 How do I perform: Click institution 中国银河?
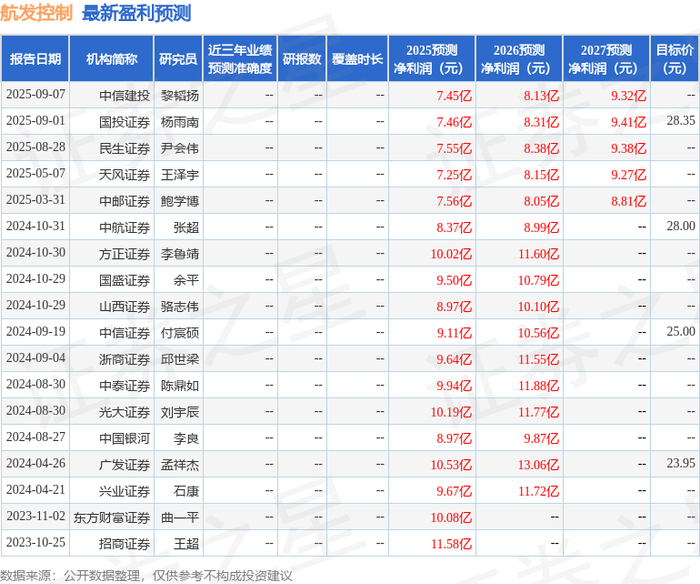click(x=125, y=438)
